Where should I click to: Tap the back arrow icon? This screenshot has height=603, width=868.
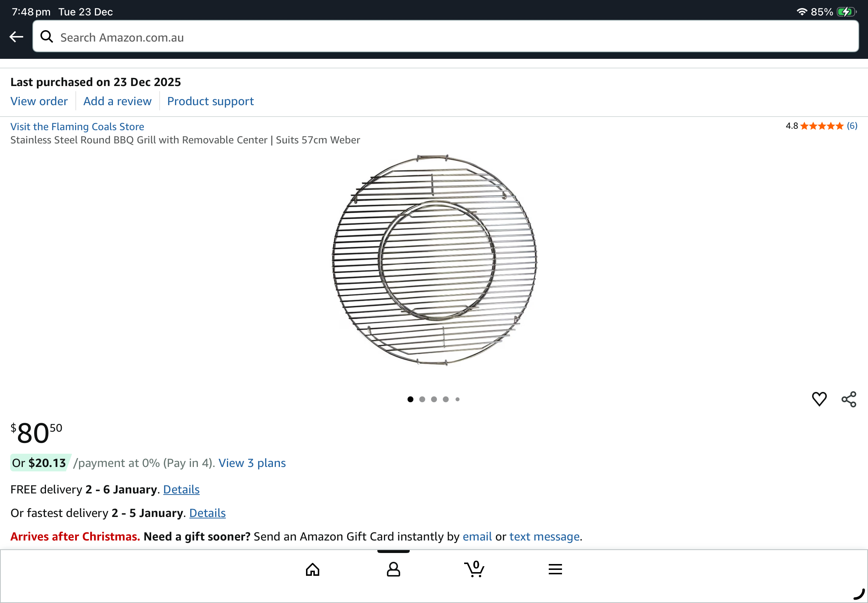[16, 37]
